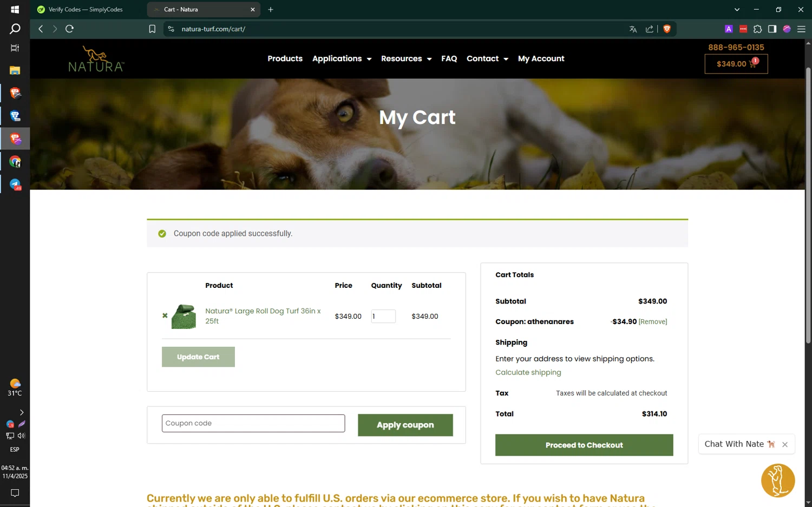Reload the cart page
The image size is (812, 507).
coord(69,29)
